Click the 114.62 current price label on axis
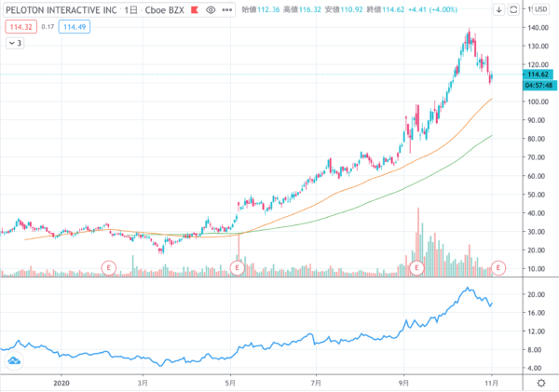This screenshot has height=392, width=559. [x=538, y=74]
